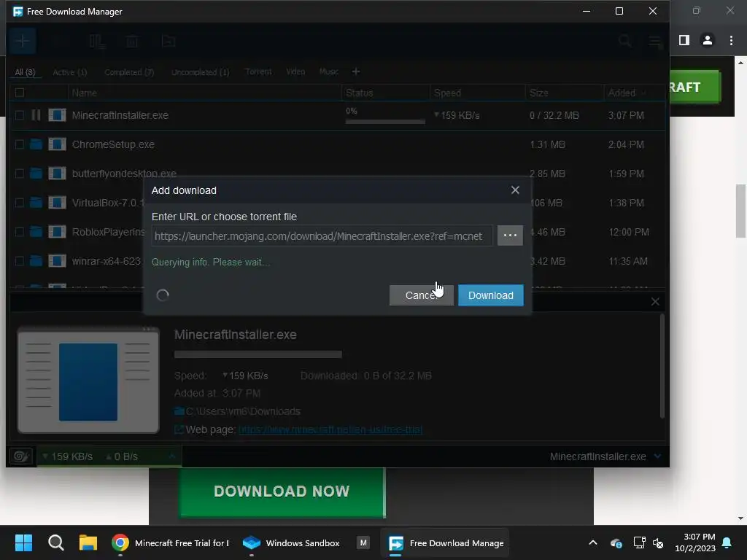Check the MinecraftInstaller.exe row checkbox

(20, 115)
